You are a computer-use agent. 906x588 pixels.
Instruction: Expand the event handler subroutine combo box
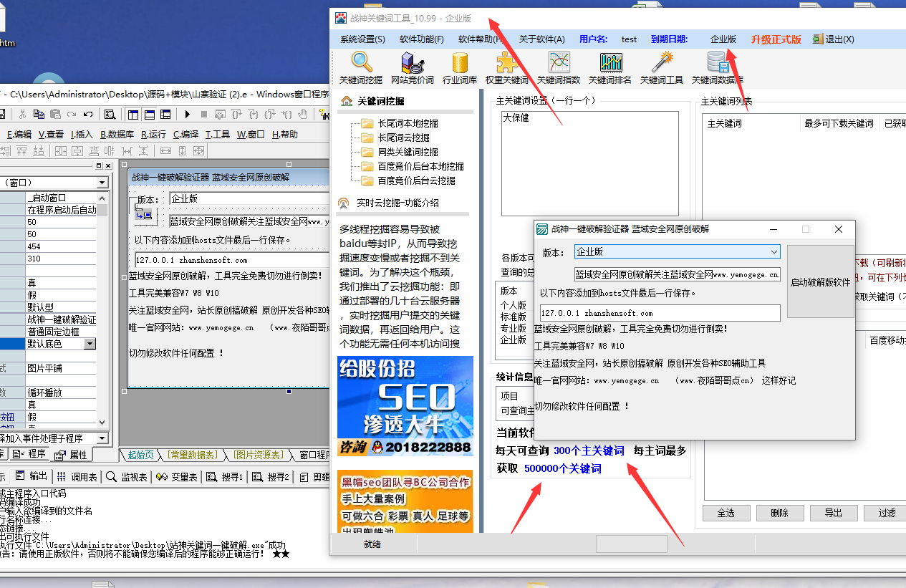click(x=102, y=438)
